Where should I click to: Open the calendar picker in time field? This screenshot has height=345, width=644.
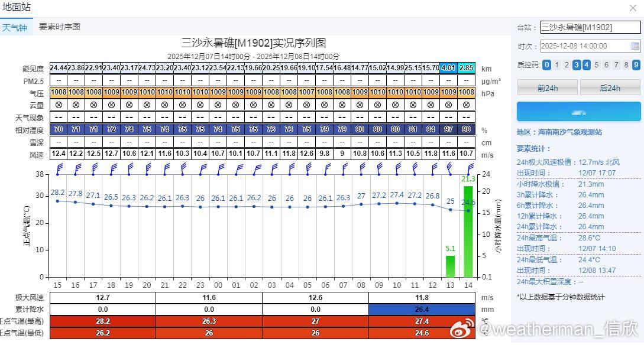[x=635, y=46]
